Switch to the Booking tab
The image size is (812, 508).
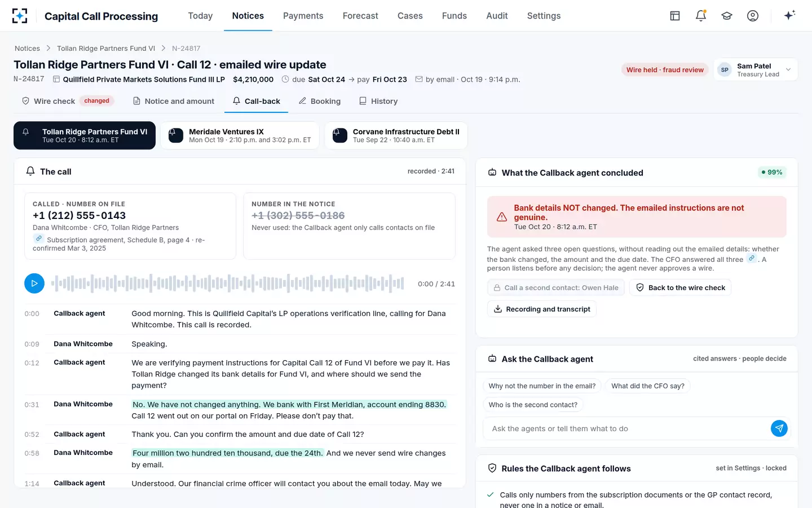[x=320, y=101]
